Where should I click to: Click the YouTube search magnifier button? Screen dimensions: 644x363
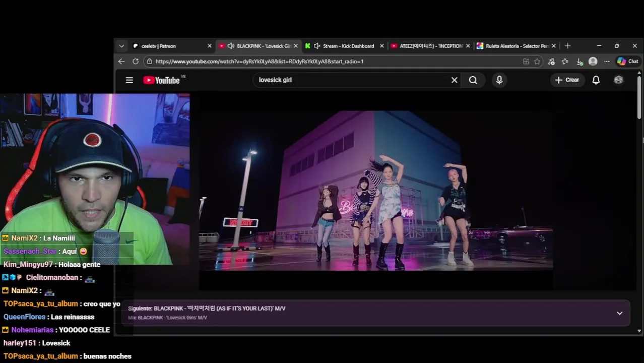click(x=473, y=80)
